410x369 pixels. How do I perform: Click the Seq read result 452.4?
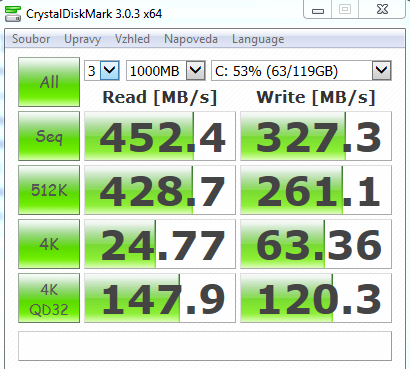coord(160,136)
